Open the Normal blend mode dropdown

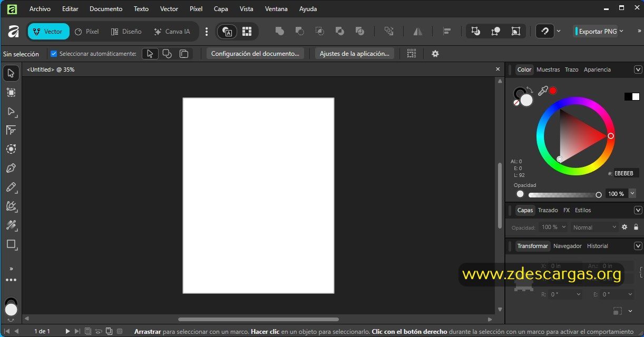[594, 227]
